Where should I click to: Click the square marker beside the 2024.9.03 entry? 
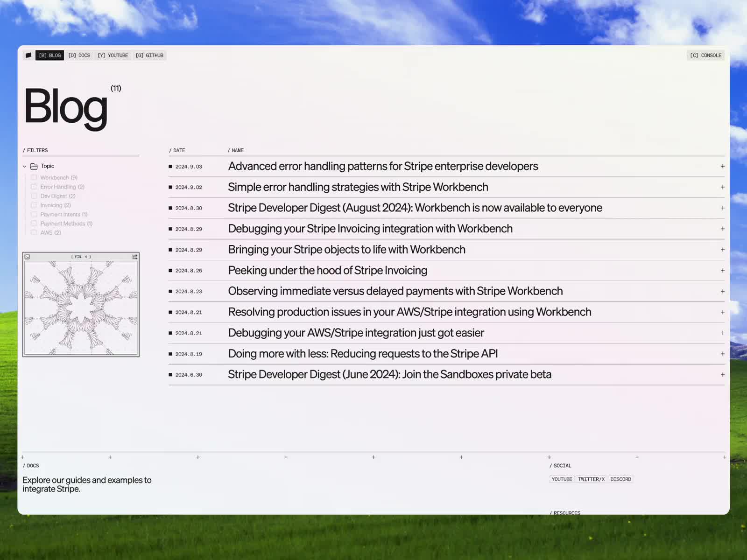tap(170, 166)
